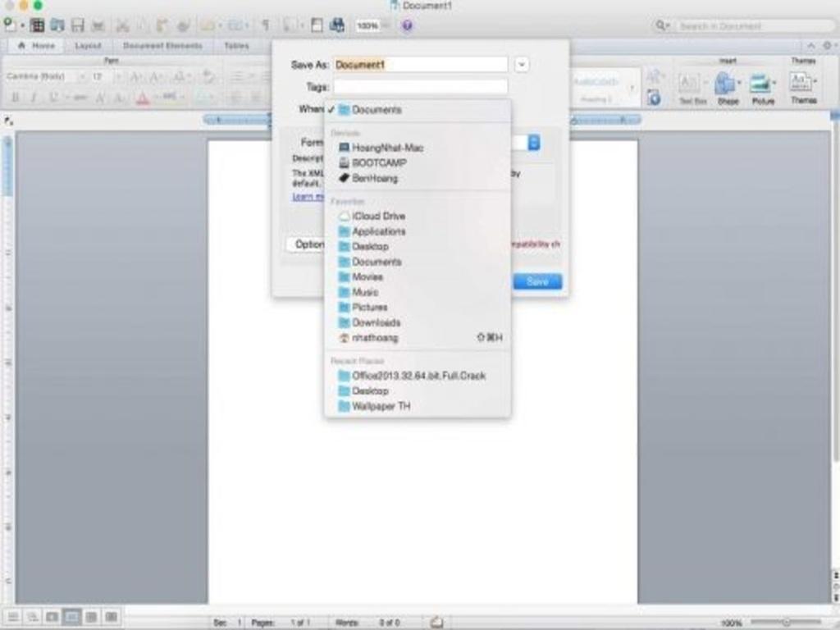
Task: Show paragraph marks with the ¶ icon
Action: 264,25
